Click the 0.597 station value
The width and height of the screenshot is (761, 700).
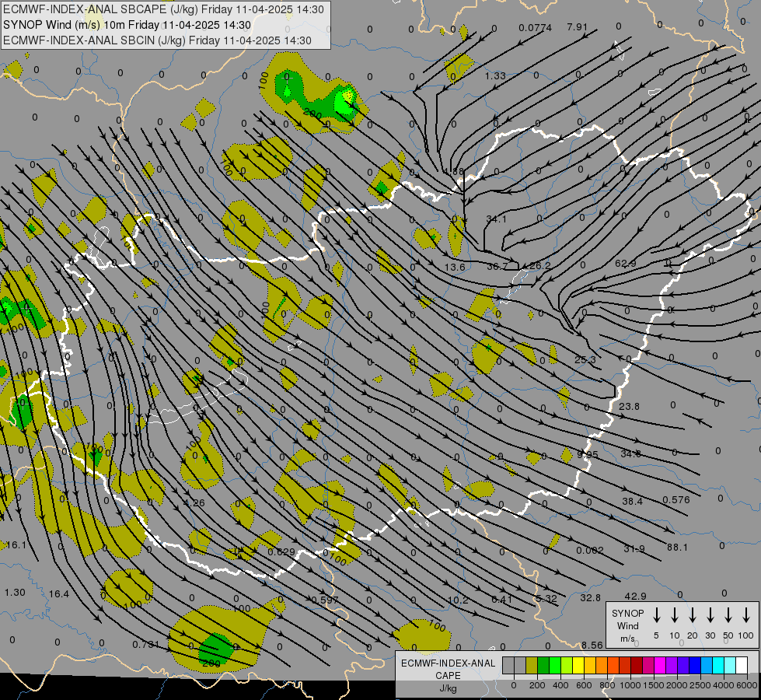[325, 600]
